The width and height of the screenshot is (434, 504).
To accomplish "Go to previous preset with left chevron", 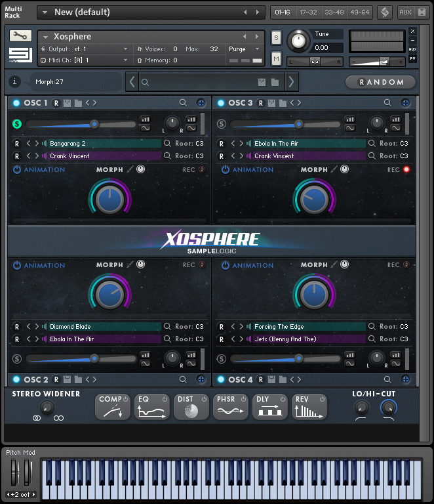I will (132, 82).
